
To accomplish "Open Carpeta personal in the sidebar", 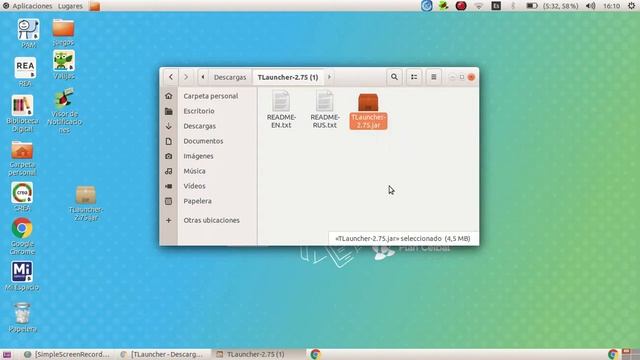I will (211, 96).
